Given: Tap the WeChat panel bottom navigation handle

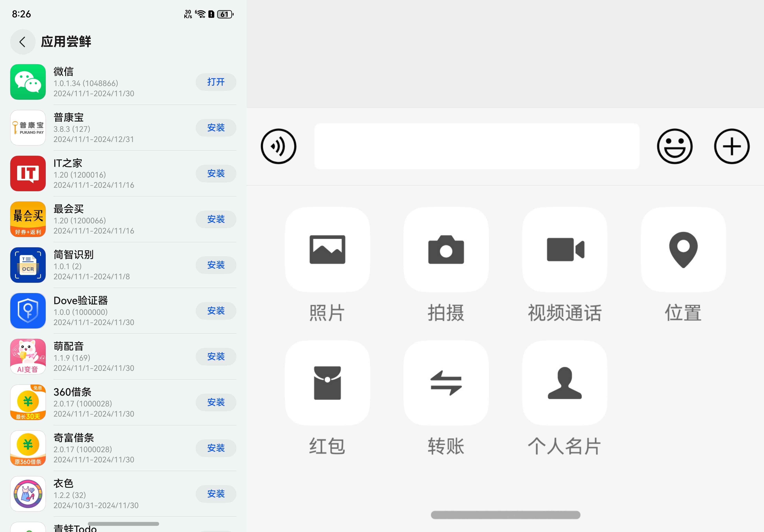Looking at the screenshot, I should coord(505,515).
